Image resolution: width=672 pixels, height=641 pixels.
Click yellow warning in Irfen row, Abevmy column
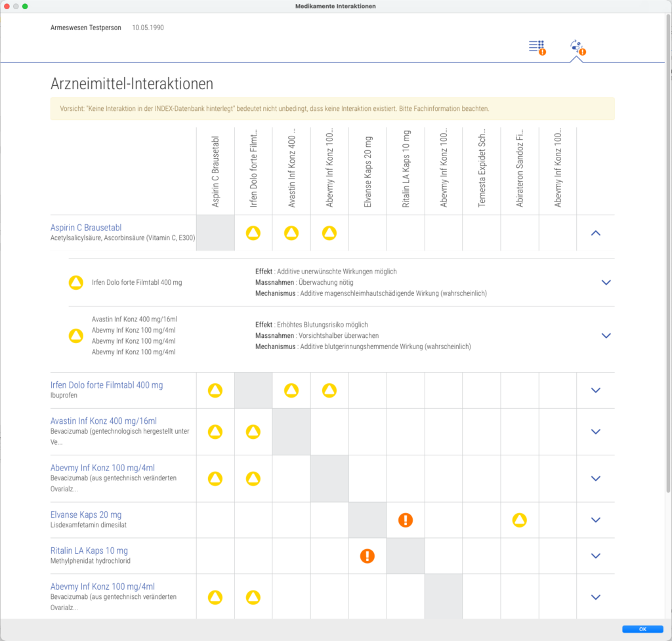(329, 390)
